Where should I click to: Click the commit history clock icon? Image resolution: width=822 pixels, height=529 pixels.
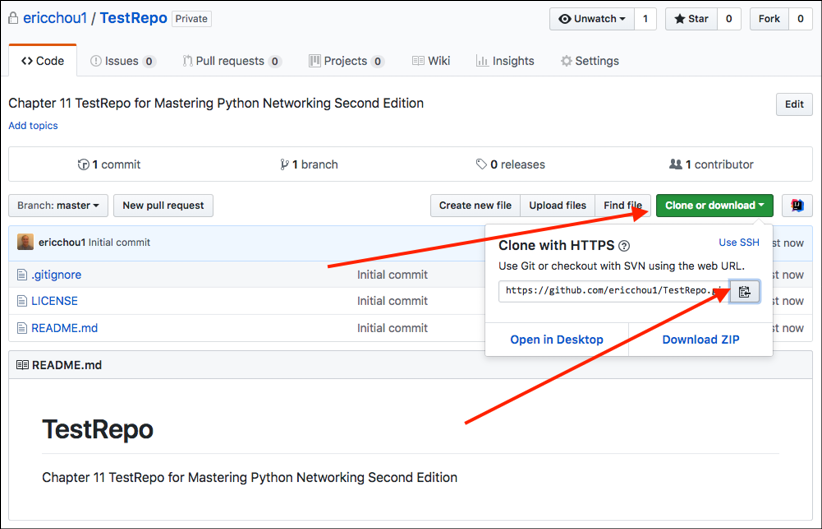tap(83, 165)
